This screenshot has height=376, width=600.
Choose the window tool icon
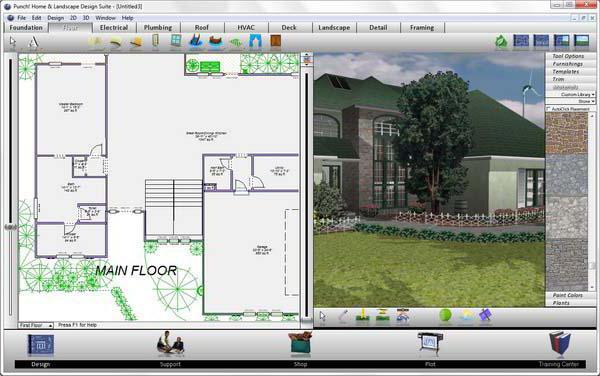coord(176,41)
